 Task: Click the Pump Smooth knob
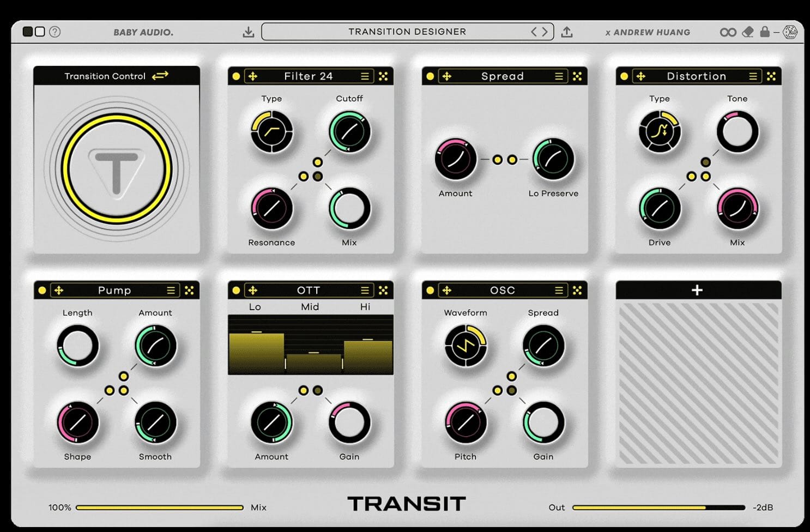pos(155,423)
